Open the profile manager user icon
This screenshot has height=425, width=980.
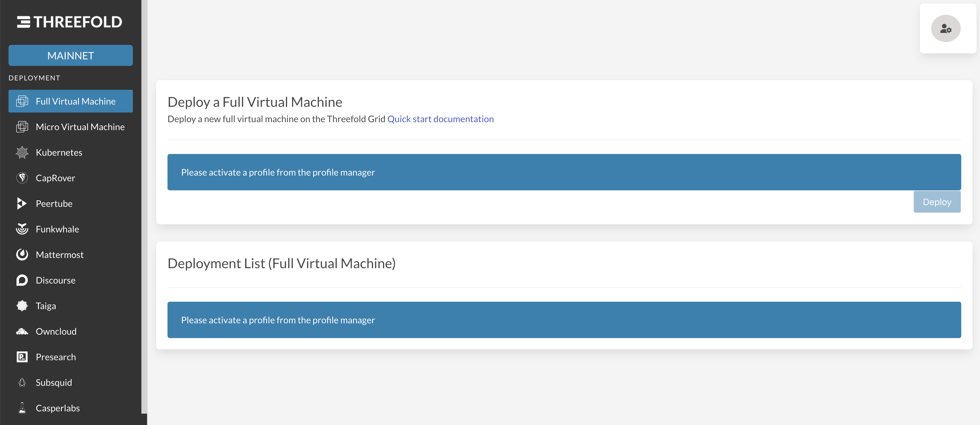pyautogui.click(x=946, y=29)
